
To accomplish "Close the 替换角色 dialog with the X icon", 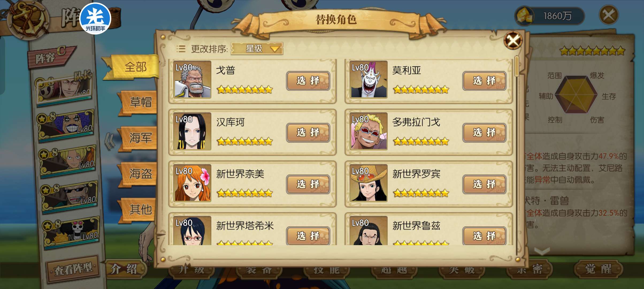I will coord(512,41).
